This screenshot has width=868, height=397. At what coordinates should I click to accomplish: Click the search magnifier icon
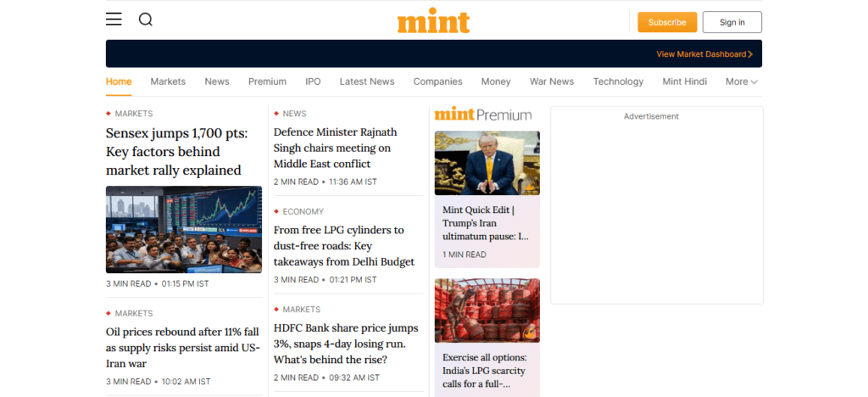pos(146,20)
